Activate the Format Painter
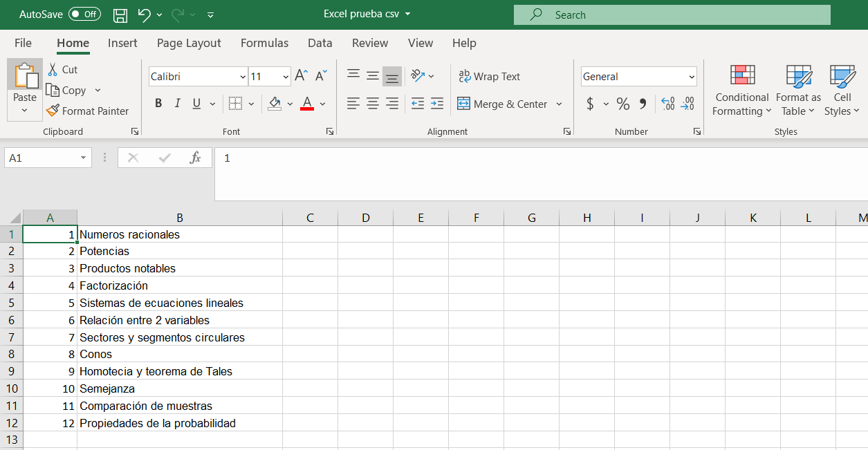This screenshot has width=868, height=450. point(87,111)
